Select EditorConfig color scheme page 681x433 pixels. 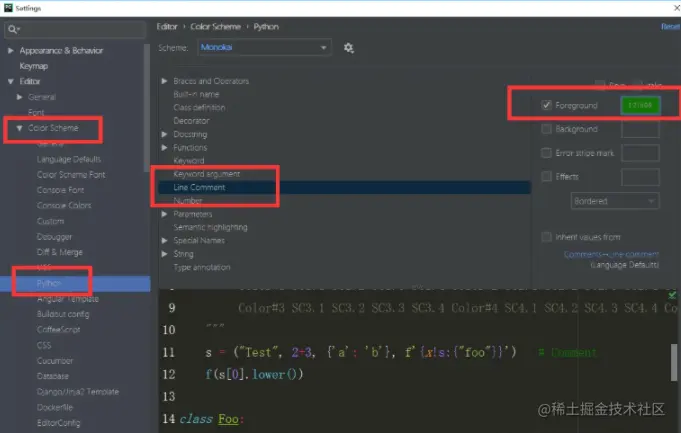pyautogui.click(x=58, y=423)
